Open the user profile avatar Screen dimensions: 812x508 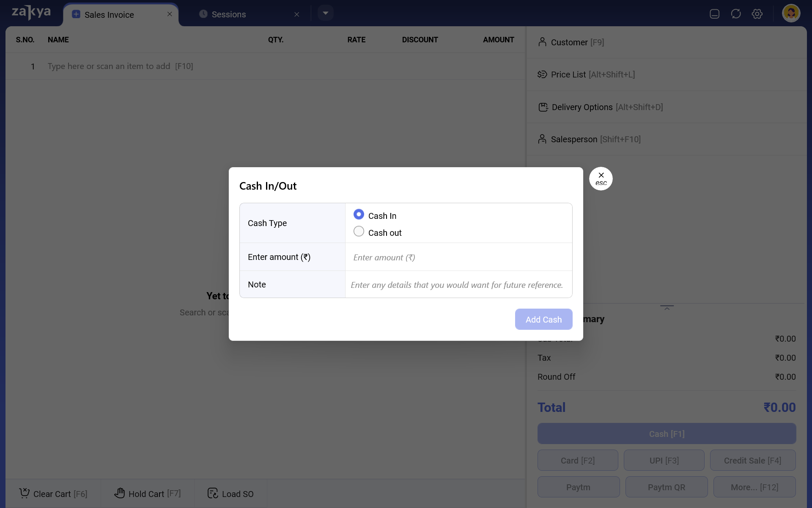[791, 14]
